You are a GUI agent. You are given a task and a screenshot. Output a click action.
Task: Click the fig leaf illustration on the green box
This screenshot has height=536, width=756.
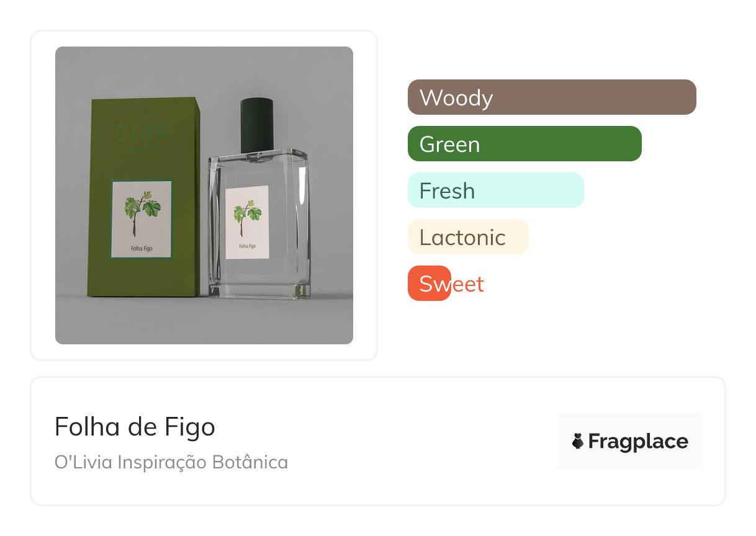tap(142, 210)
